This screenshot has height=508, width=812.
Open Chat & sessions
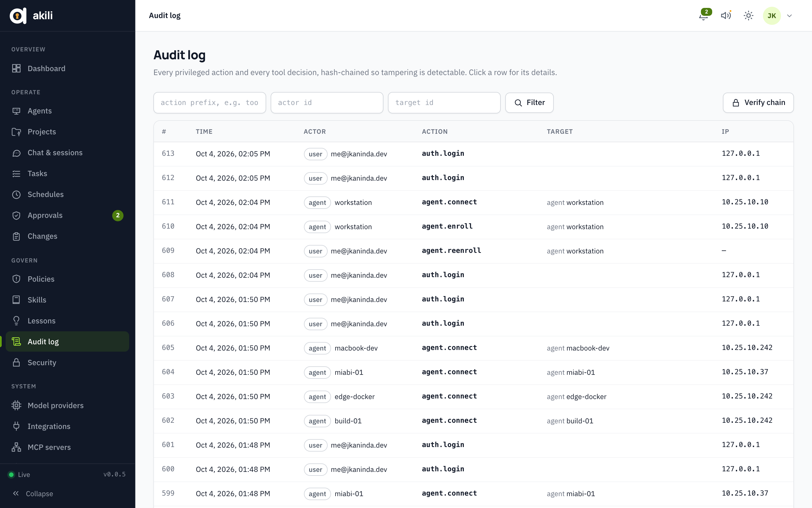[67, 152]
